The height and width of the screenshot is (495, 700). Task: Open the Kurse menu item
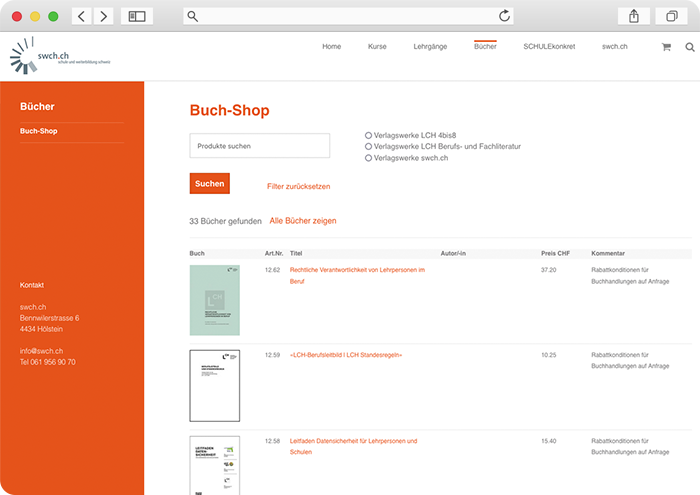pos(377,46)
